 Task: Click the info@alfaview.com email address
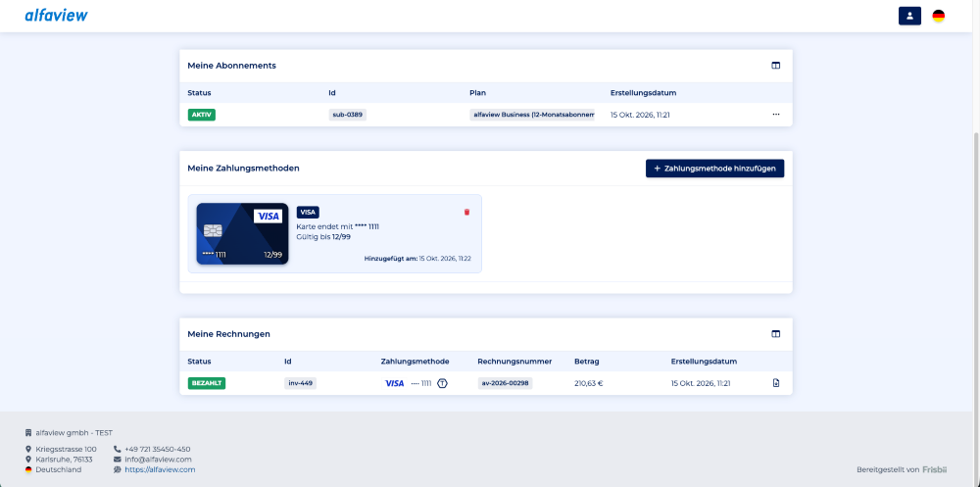point(158,460)
